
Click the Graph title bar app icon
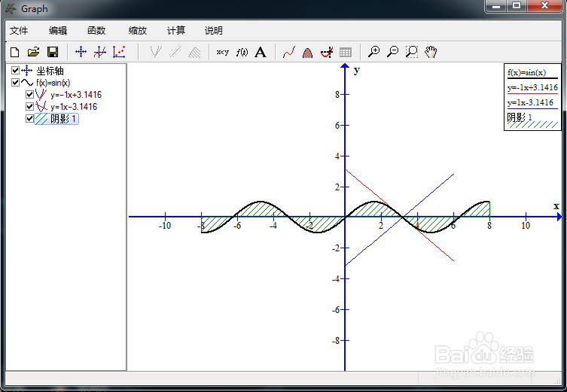click(x=11, y=8)
